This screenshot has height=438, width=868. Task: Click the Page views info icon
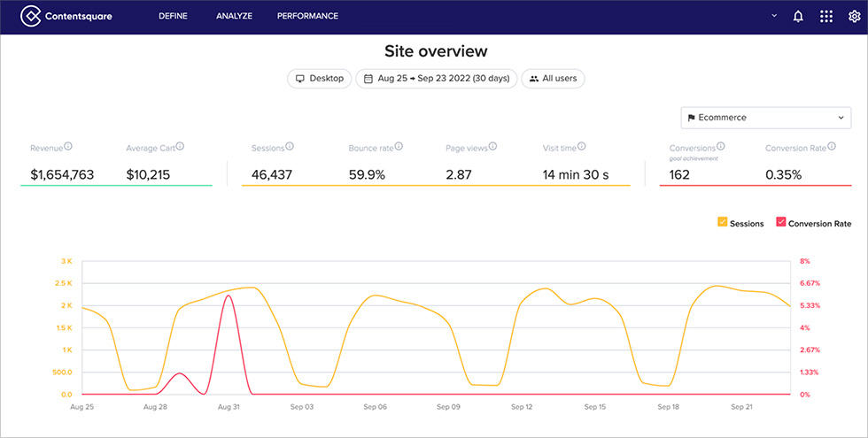(492, 146)
